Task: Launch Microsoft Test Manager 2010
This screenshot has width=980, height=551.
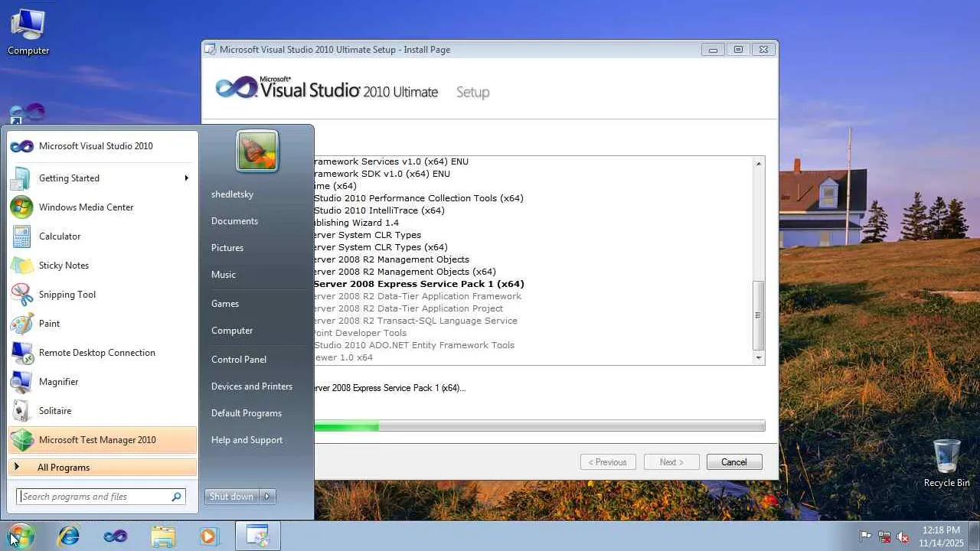Action: coord(103,440)
